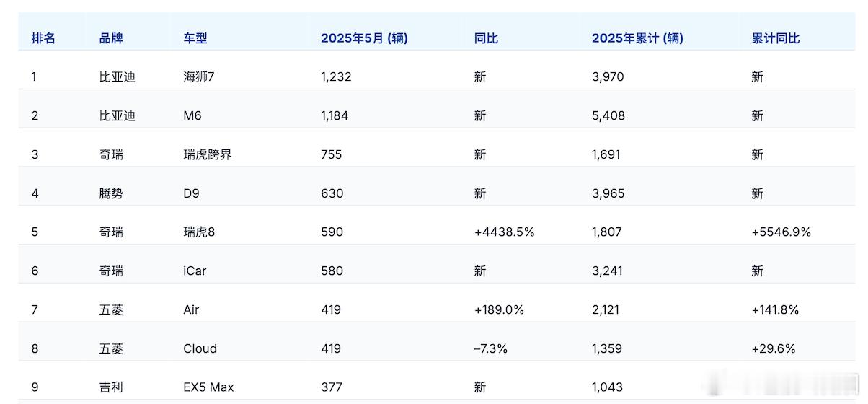Select the 2025年5月 (辆) column header
The height and width of the screenshot is (404, 868).
(x=364, y=38)
